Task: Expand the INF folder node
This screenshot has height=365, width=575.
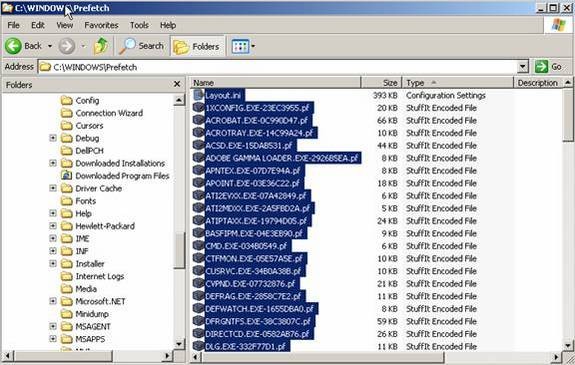Action: click(53, 251)
